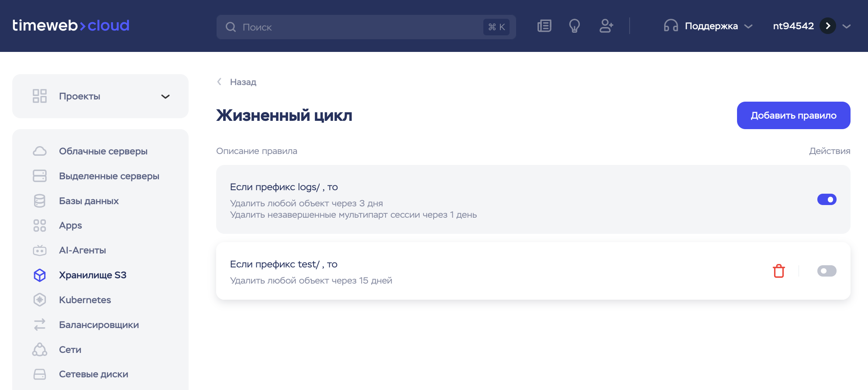Click Добавить правило button
This screenshot has height=390, width=868.
click(793, 116)
